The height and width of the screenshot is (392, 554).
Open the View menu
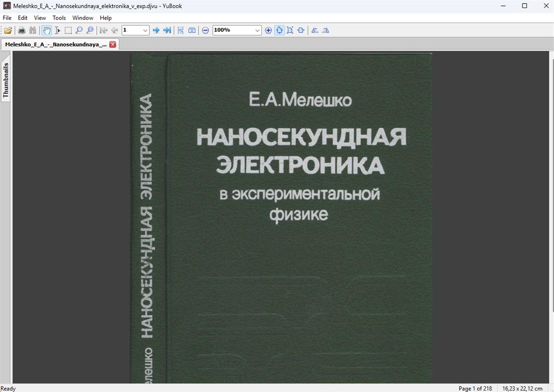[x=40, y=17]
